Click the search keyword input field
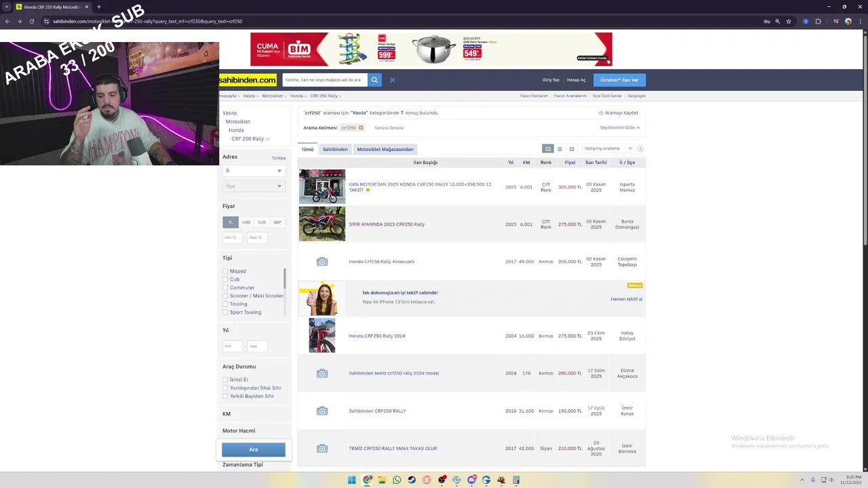This screenshot has height=488, width=868. pyautogui.click(x=325, y=80)
